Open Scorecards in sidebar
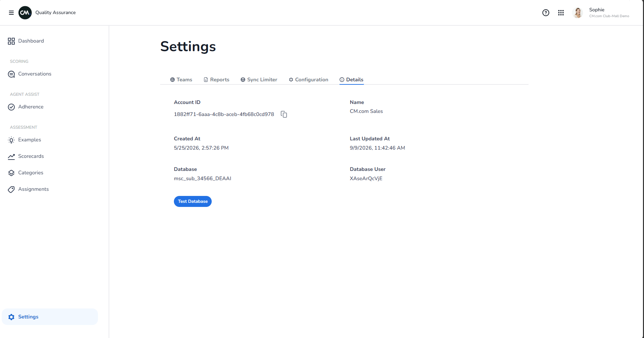644x338 pixels. 50,156
